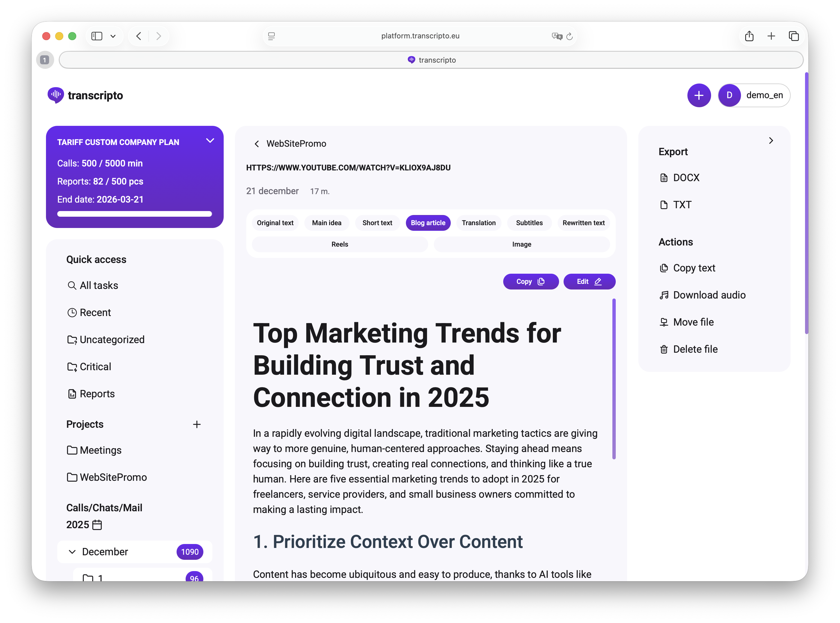The height and width of the screenshot is (623, 840).
Task: Switch to the Subtitles tab
Action: [529, 223]
